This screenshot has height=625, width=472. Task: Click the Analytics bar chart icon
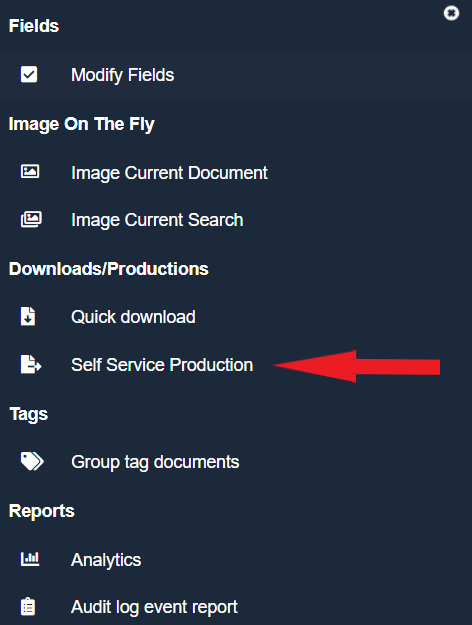point(30,559)
